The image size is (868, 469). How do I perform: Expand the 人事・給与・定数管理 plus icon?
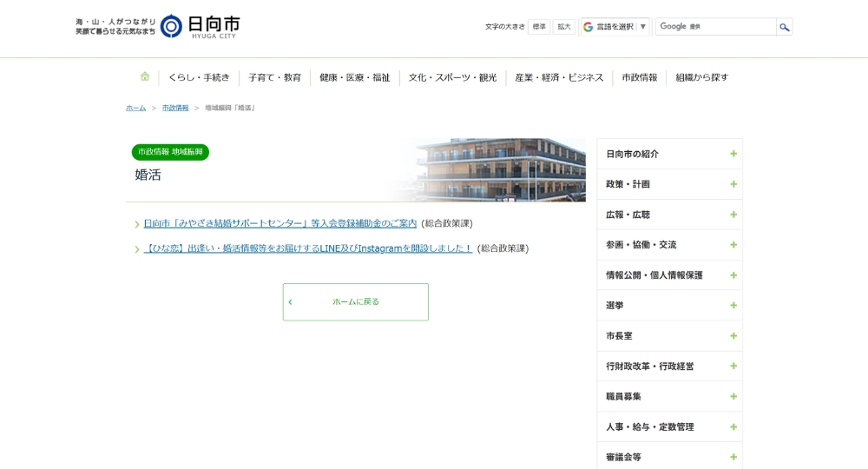[x=733, y=426]
